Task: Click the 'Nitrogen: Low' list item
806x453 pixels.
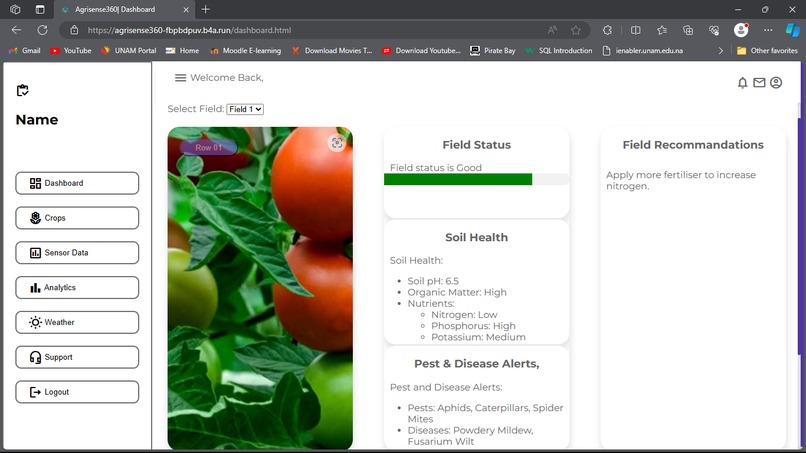Action: (x=464, y=315)
